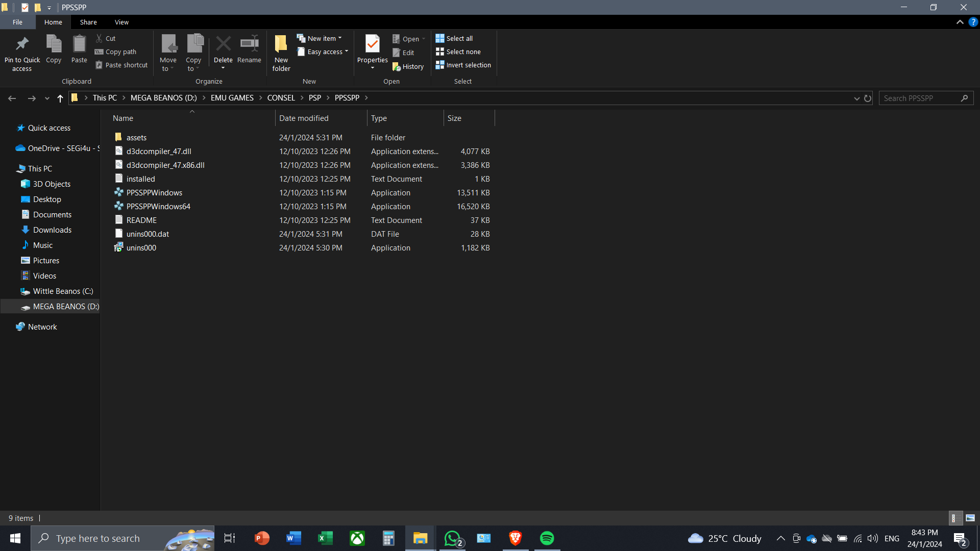Click Invert selection in Select group
Image resolution: width=980 pixels, height=551 pixels.
(x=463, y=65)
